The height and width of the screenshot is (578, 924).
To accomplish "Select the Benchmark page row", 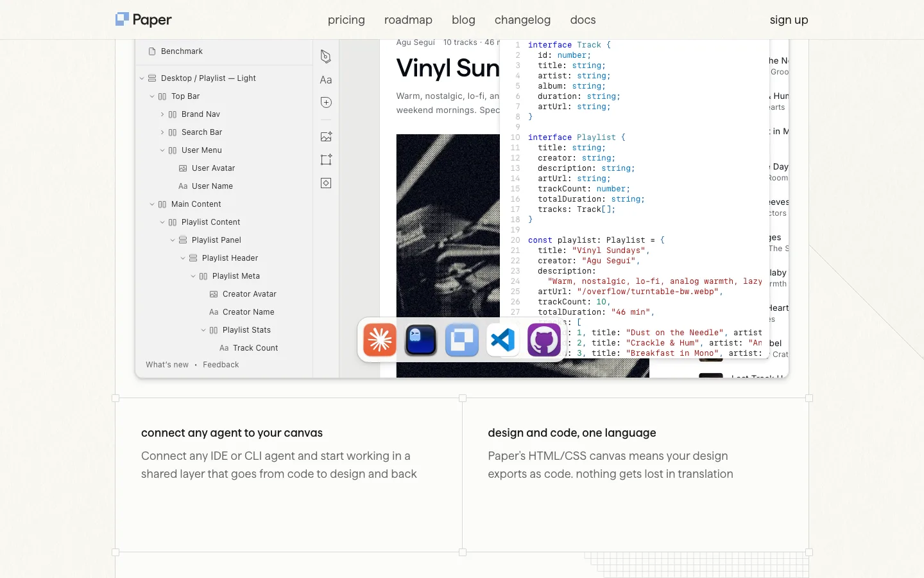I will (x=224, y=51).
